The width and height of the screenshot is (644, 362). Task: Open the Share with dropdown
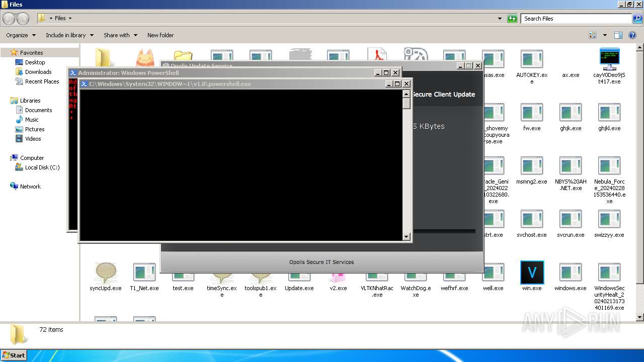point(120,35)
